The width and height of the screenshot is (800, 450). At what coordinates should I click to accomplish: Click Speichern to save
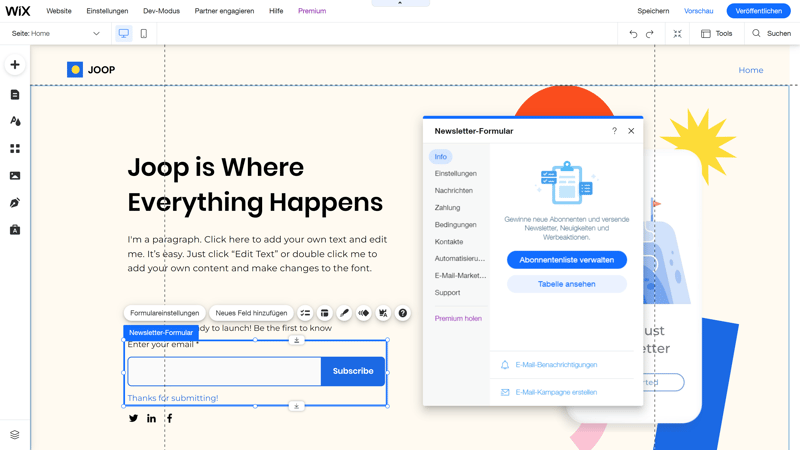coord(653,11)
